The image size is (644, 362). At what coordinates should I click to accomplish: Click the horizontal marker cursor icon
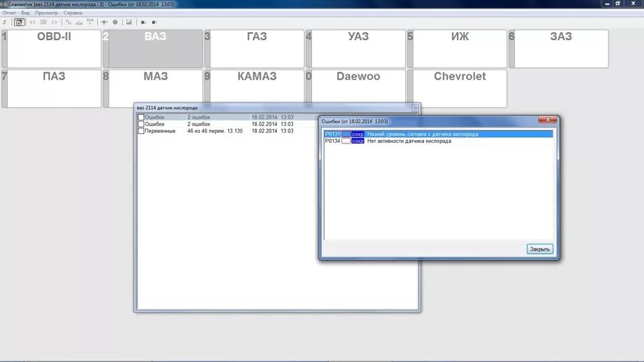pyautogui.click(x=104, y=22)
